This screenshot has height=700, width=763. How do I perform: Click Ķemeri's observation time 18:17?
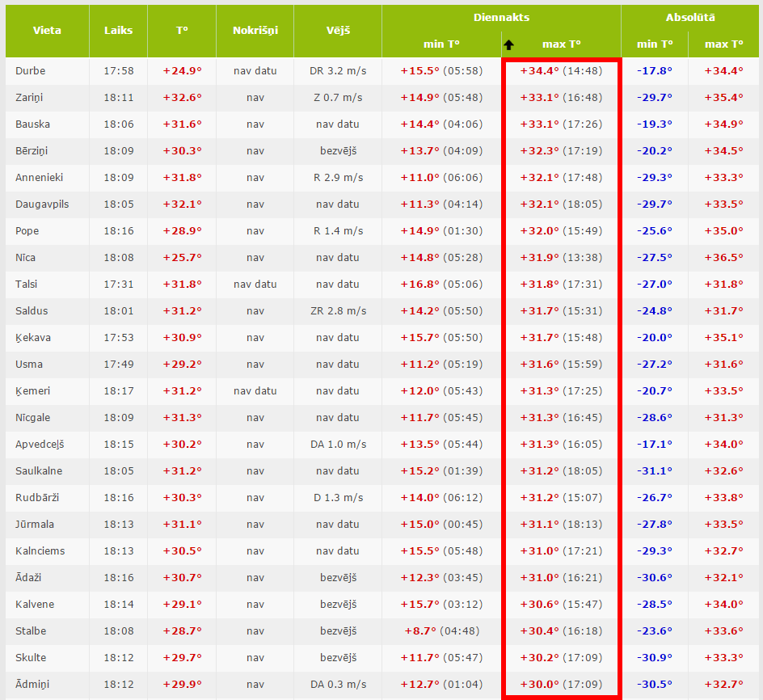pyautogui.click(x=118, y=391)
